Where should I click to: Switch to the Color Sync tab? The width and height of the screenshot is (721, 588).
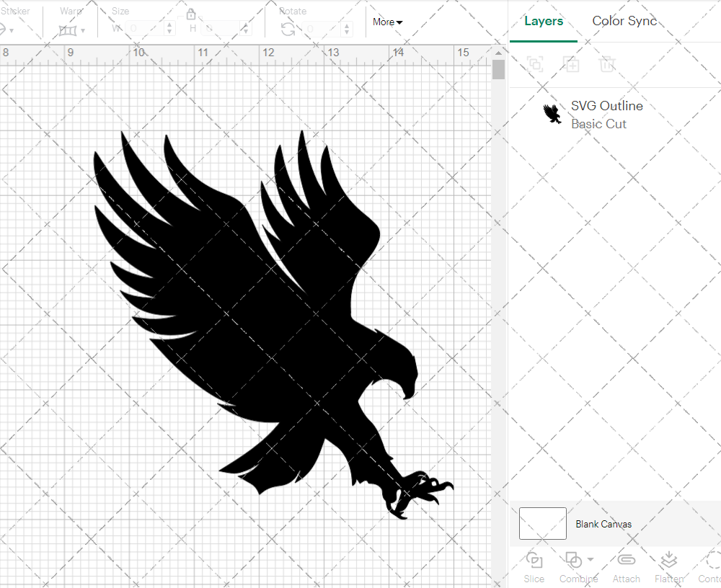(x=624, y=21)
